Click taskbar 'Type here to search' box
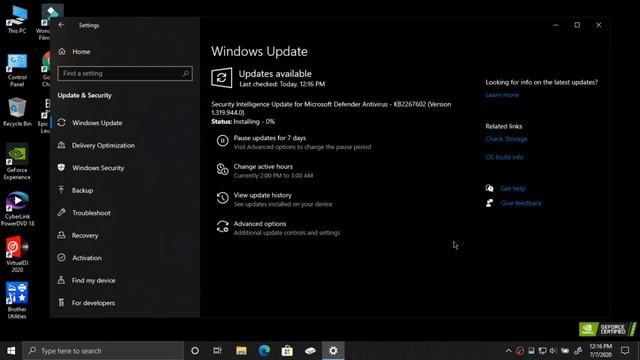This screenshot has width=640, height=360. (103, 351)
